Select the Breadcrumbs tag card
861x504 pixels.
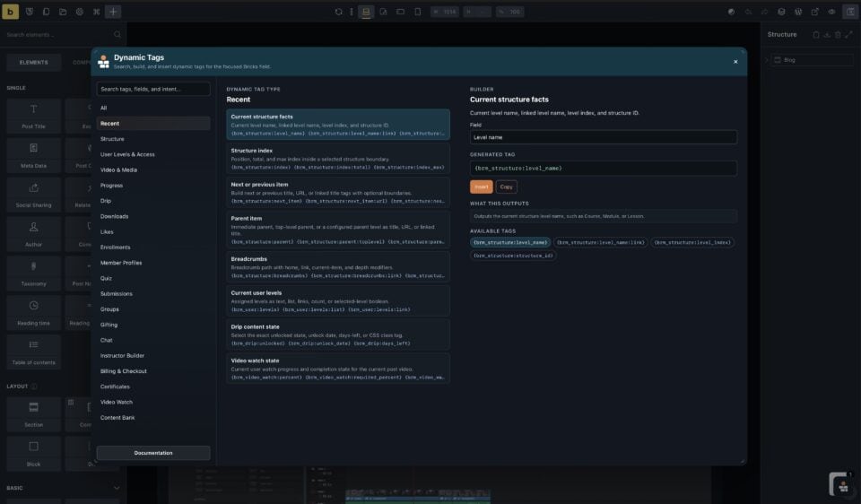point(338,267)
